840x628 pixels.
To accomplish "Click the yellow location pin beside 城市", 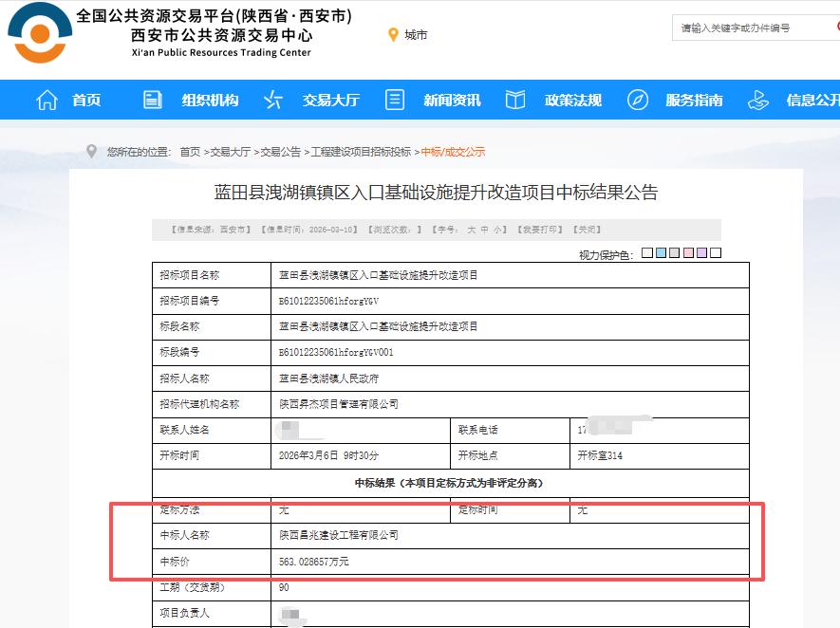I will tap(395, 35).
